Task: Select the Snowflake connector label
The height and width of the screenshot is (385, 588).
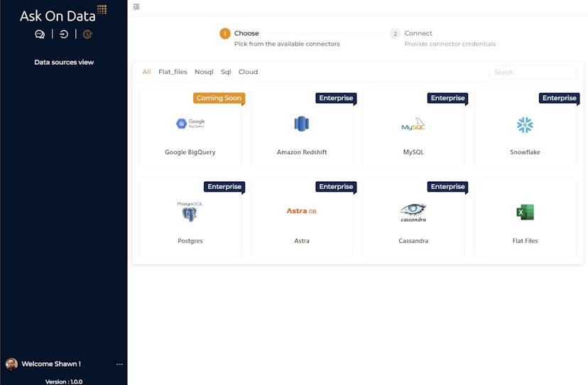Action: coord(525,152)
